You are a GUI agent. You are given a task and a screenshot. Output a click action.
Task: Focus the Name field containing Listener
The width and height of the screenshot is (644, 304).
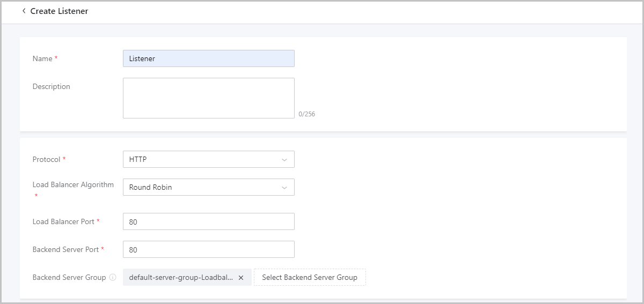208,58
